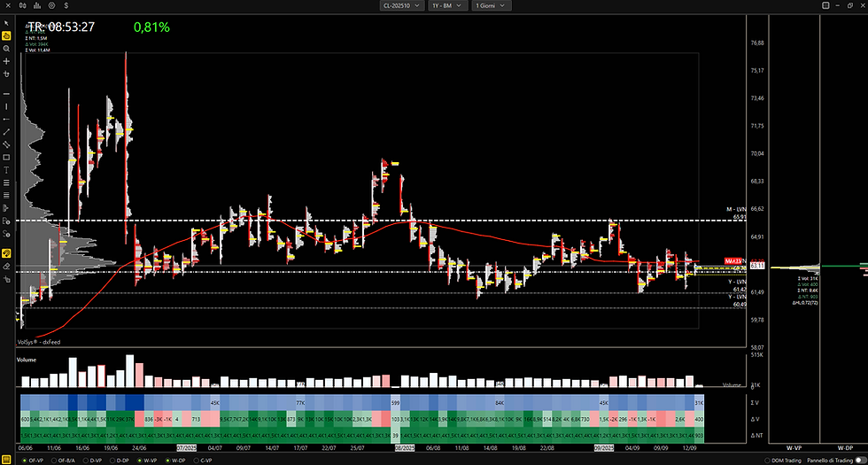Viewport: 868px width, 465px height.
Task: Select the locked path tool icon
Action: (6, 233)
